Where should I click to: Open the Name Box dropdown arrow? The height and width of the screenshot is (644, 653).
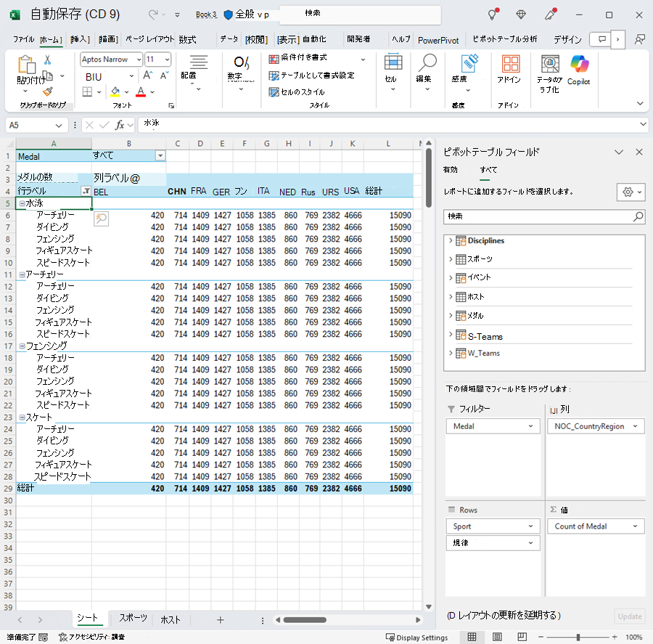(59, 126)
